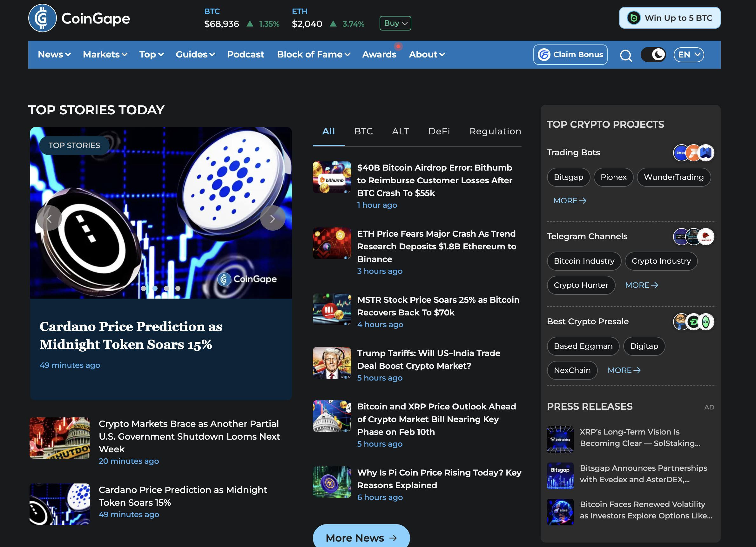This screenshot has height=547, width=756.
Task: Click the next slide arrow on carousel
Action: [x=272, y=218]
